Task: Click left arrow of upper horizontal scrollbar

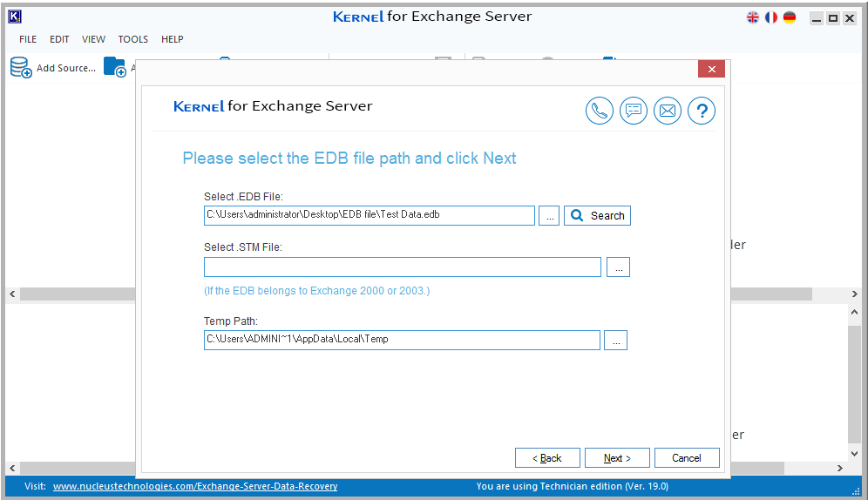Action: [x=12, y=294]
